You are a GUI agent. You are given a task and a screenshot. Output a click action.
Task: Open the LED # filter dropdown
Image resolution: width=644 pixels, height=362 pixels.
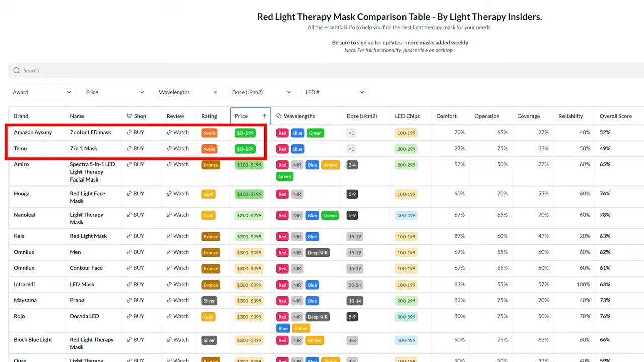(x=334, y=92)
